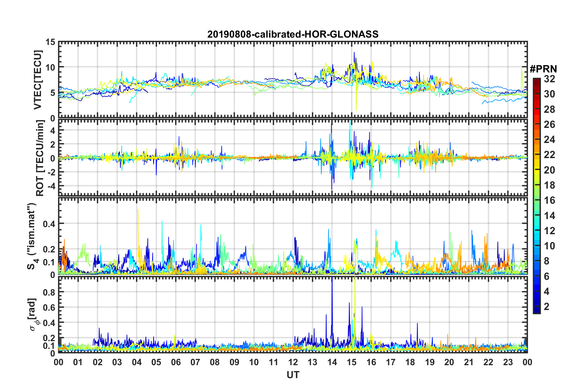586x392 pixels.
Task: Click UT axis hour label 21
Action: click(469, 362)
